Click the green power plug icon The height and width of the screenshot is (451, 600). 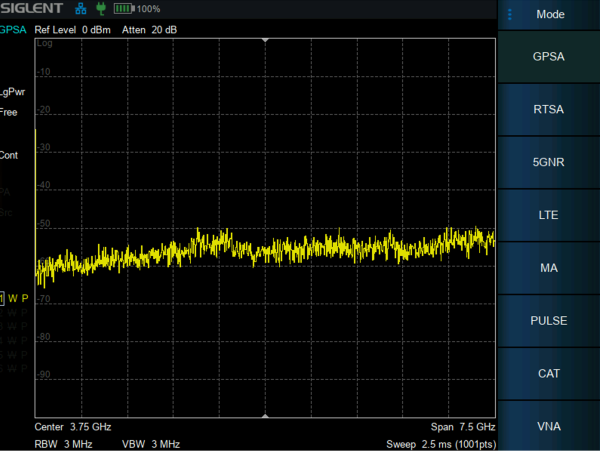coord(100,8)
